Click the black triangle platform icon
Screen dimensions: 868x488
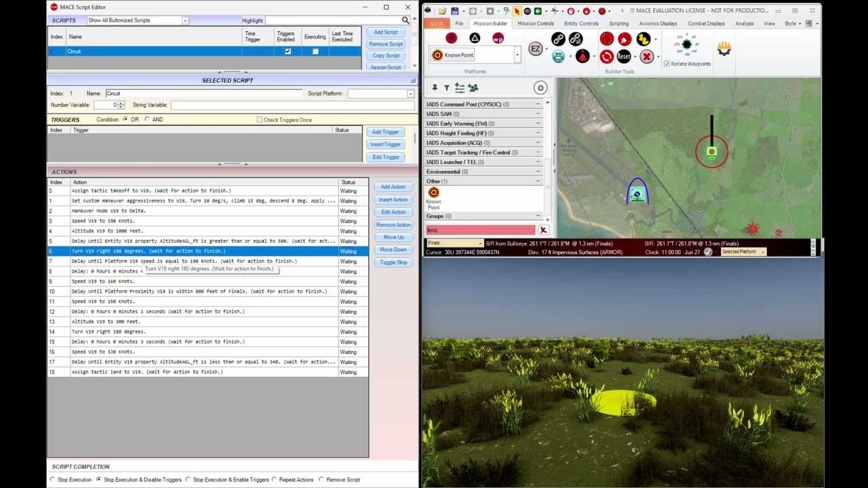pos(475,39)
